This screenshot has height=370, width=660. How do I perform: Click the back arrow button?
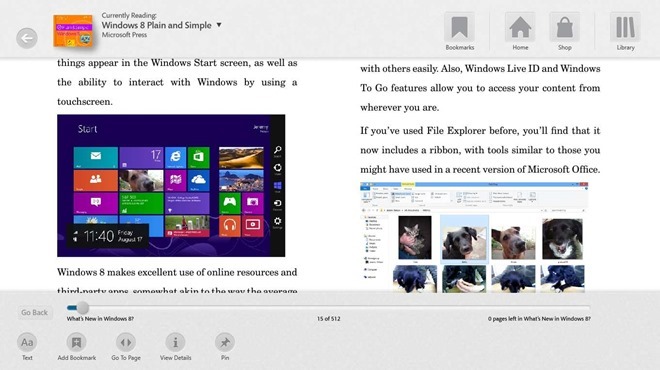click(x=27, y=38)
